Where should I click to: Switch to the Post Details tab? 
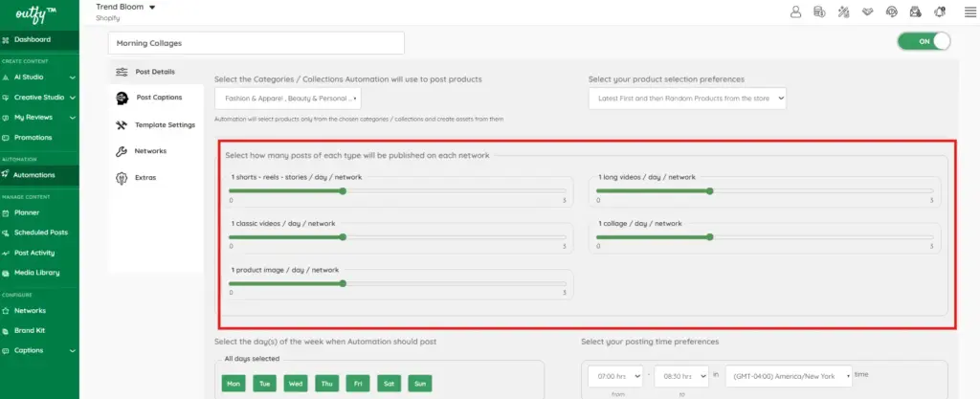tap(156, 72)
